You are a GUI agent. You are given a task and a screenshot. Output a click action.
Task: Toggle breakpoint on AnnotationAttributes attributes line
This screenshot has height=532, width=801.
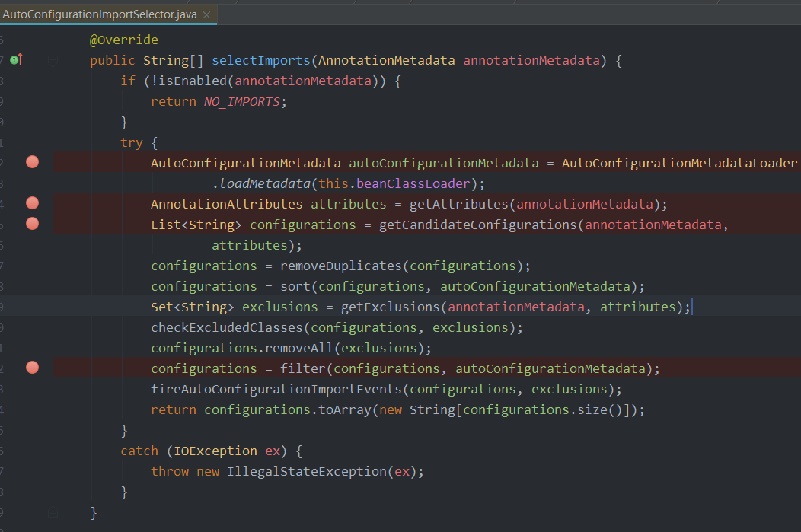(32, 203)
